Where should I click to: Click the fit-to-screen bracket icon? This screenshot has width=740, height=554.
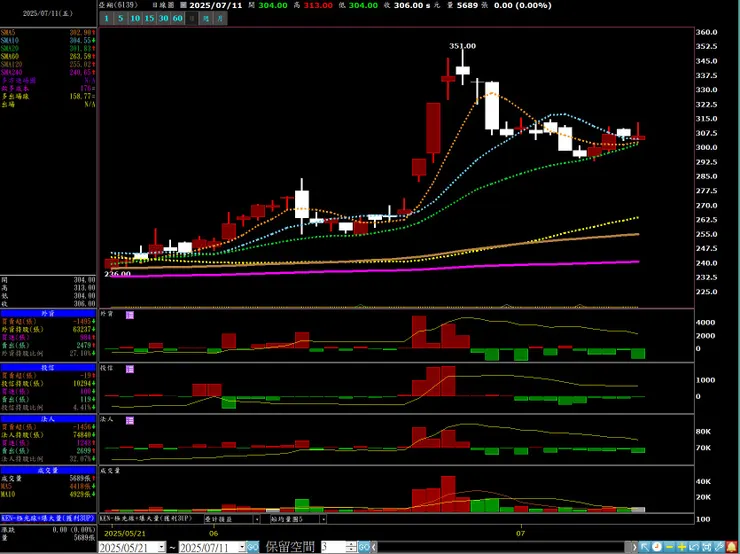coord(706,547)
